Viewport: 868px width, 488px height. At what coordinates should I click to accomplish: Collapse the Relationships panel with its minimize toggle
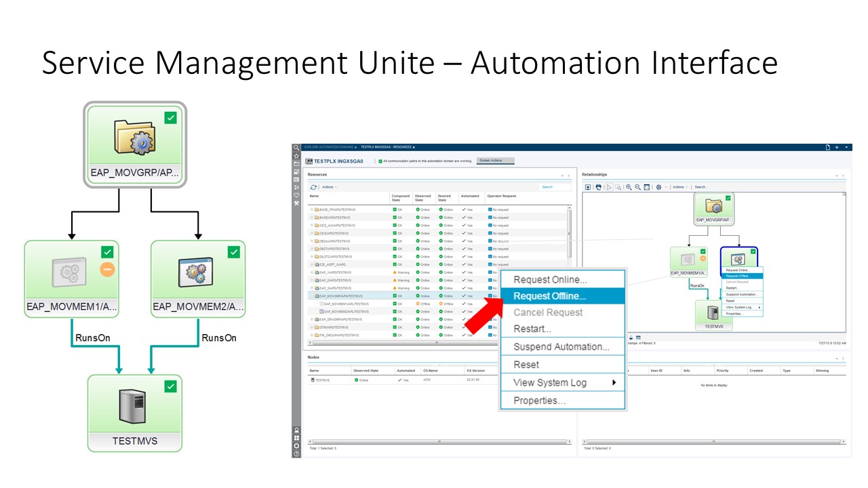point(835,175)
